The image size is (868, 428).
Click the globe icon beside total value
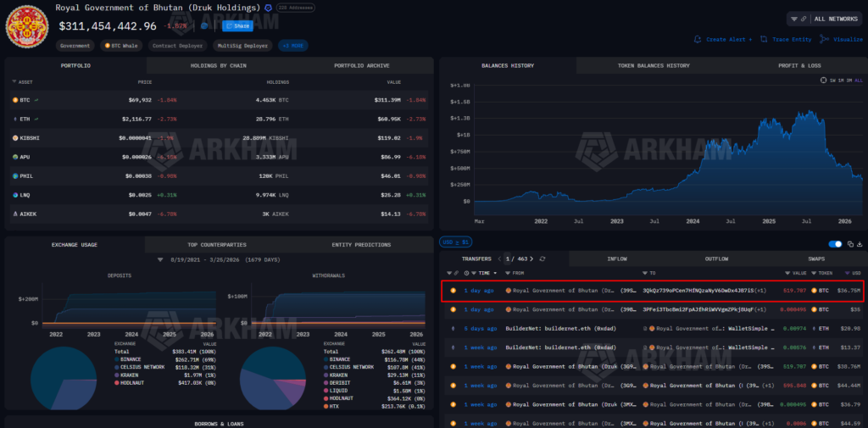[x=205, y=25]
